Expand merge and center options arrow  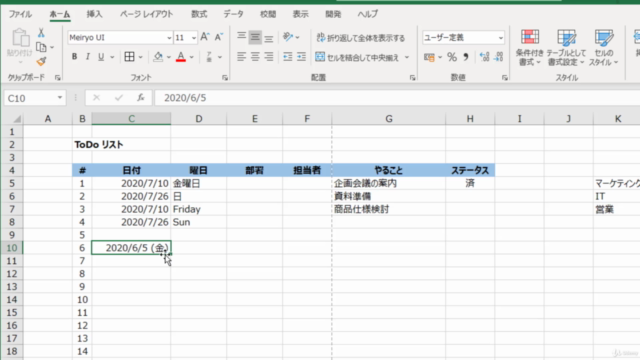[x=407, y=57]
